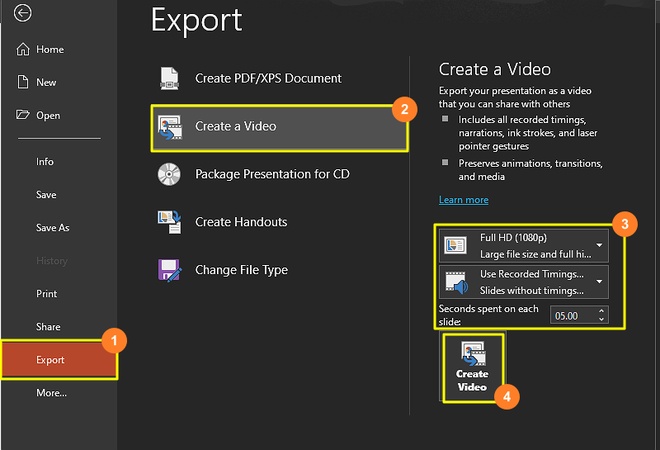
Task: Click the Create a Video filmstrip icon
Action: coord(170,127)
